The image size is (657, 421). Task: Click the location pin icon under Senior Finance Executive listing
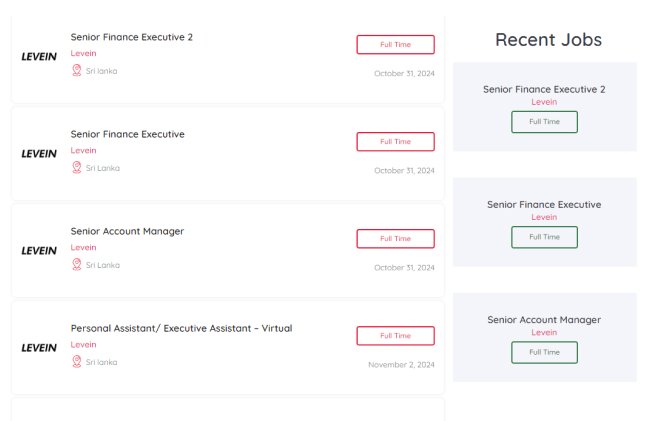coord(77,168)
